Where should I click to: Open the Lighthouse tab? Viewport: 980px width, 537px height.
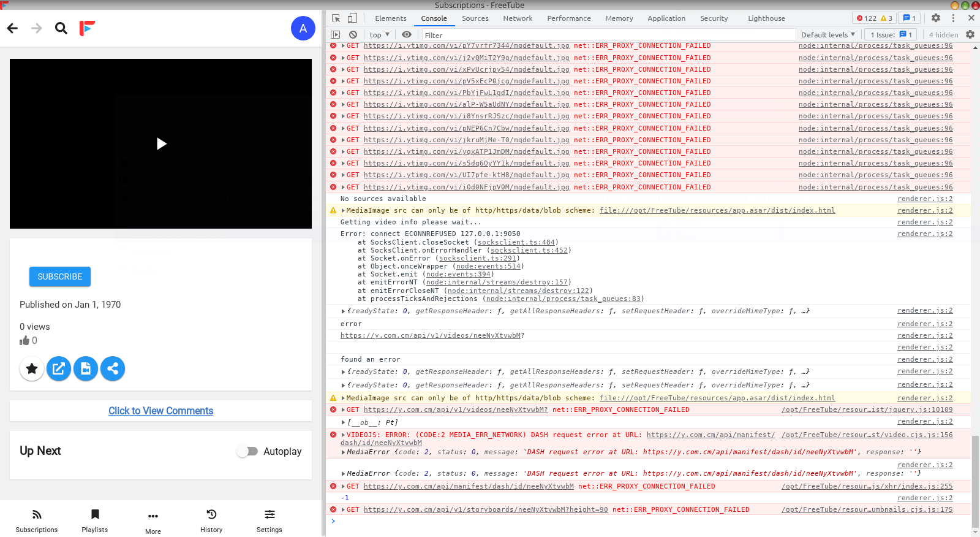[766, 18]
